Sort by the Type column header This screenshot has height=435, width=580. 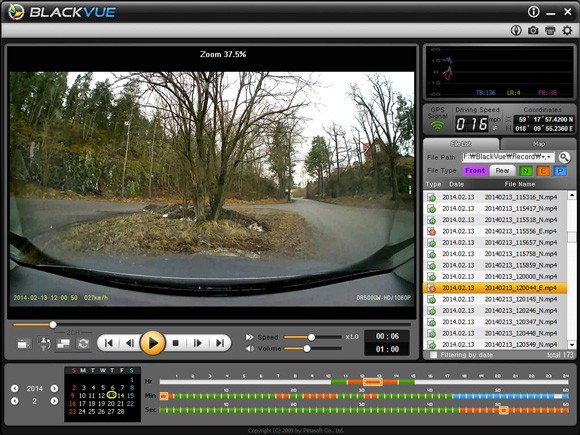coord(433,184)
